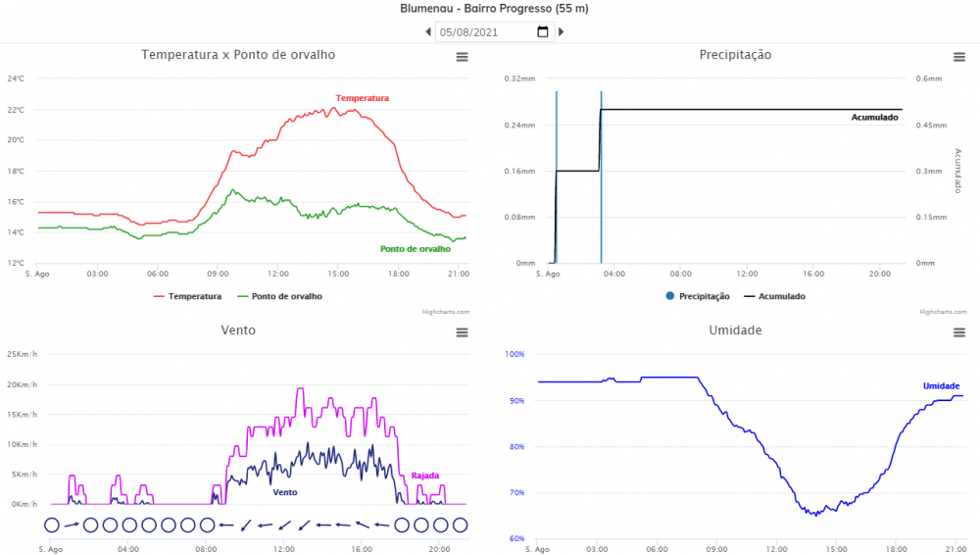Screen dimensions: 980x555
Task: Expand the Umidade chart context menu
Action: (x=960, y=332)
